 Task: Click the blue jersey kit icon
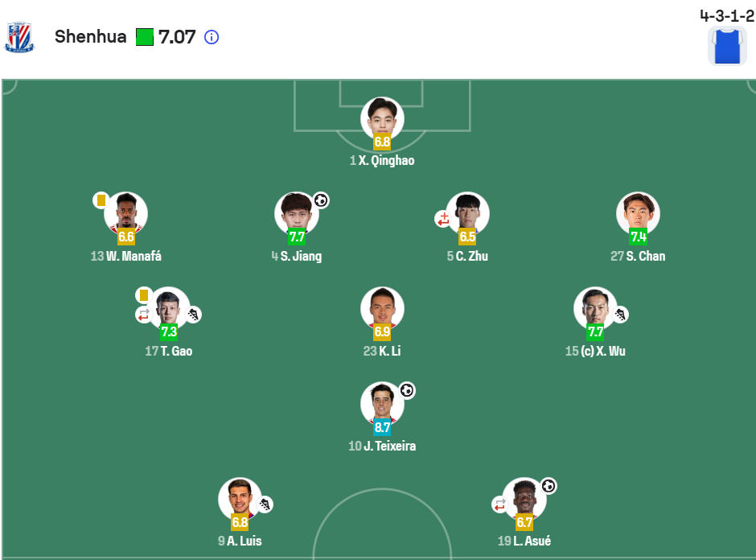727,46
